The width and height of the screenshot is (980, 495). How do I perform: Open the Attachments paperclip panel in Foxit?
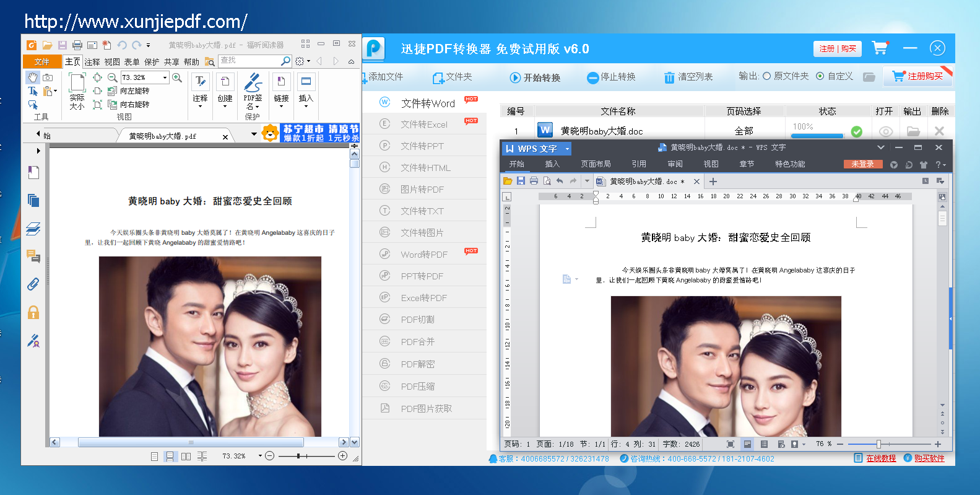[x=33, y=284]
